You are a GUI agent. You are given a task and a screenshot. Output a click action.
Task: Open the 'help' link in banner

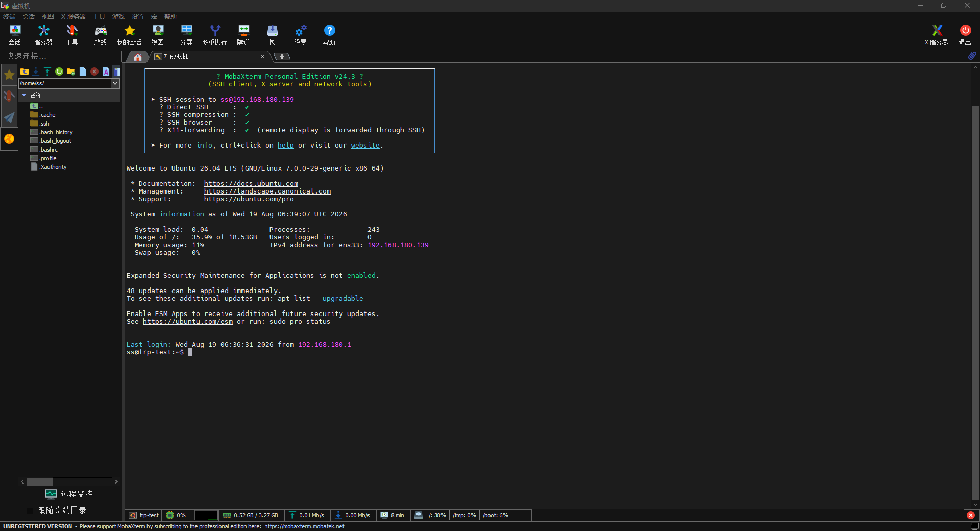(x=285, y=146)
